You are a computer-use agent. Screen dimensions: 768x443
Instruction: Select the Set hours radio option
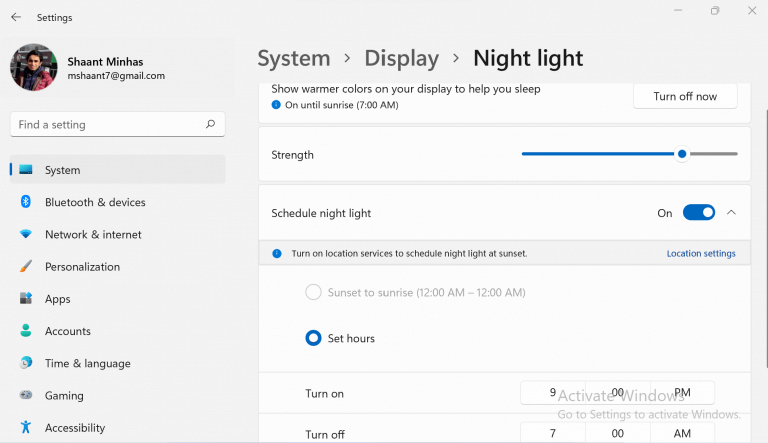tap(313, 339)
